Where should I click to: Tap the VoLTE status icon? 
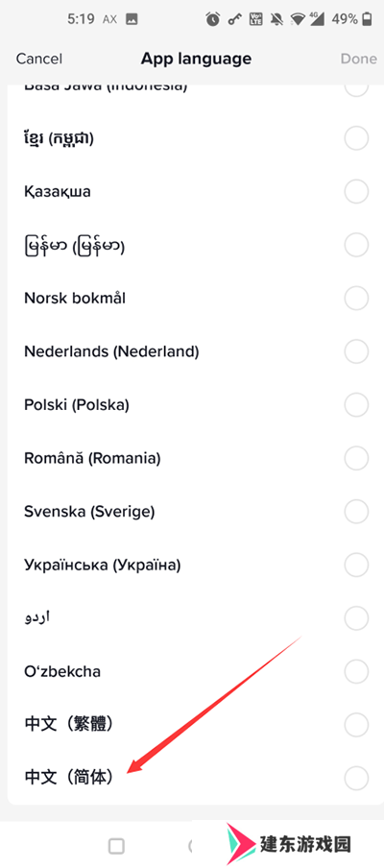pyautogui.click(x=255, y=20)
